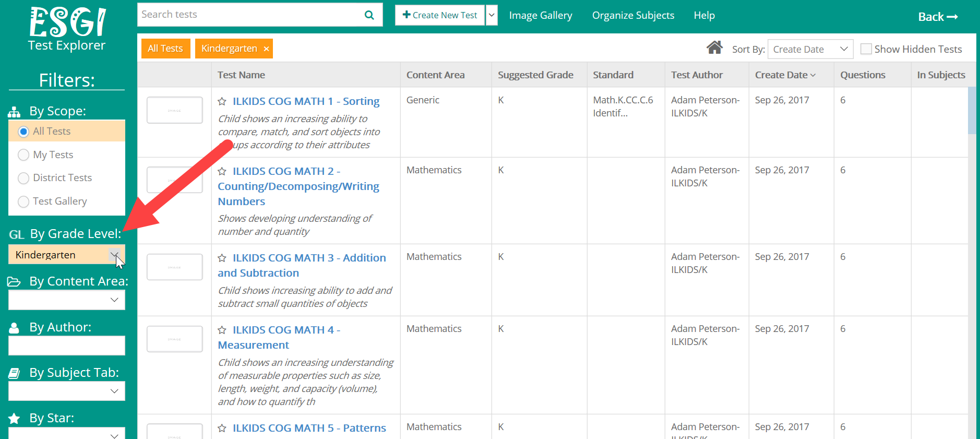Open the By Star dropdown
This screenshot has width=980, height=439.
point(67,433)
